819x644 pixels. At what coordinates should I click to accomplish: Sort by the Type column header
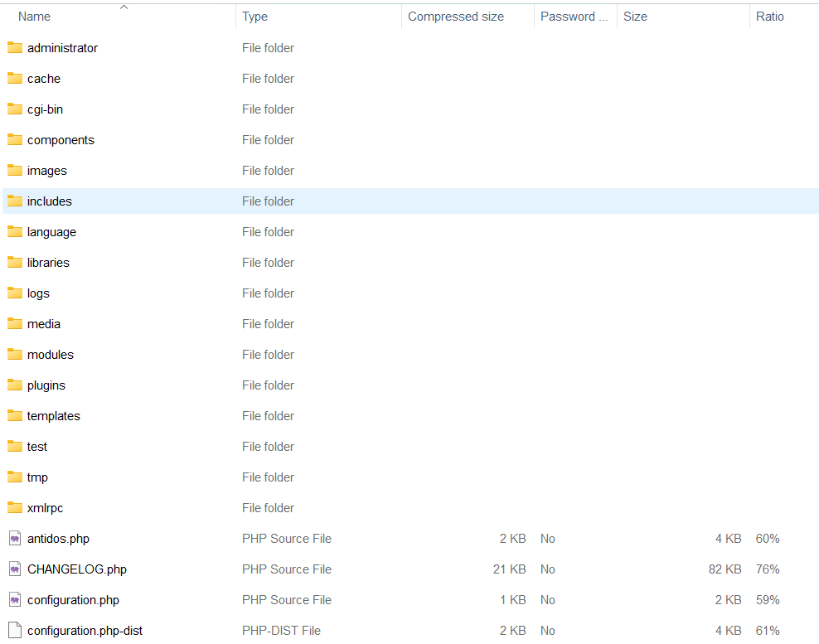coord(254,17)
